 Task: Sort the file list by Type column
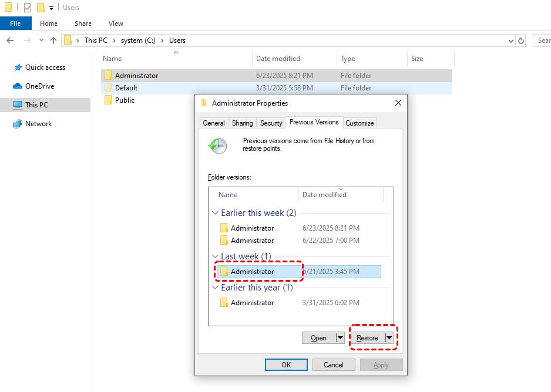click(x=372, y=59)
